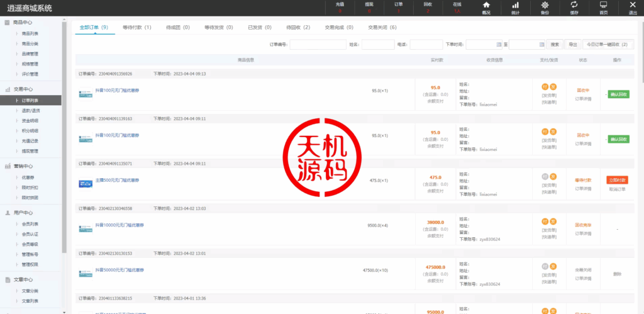Click the first green 确认回收 button

tap(618, 94)
